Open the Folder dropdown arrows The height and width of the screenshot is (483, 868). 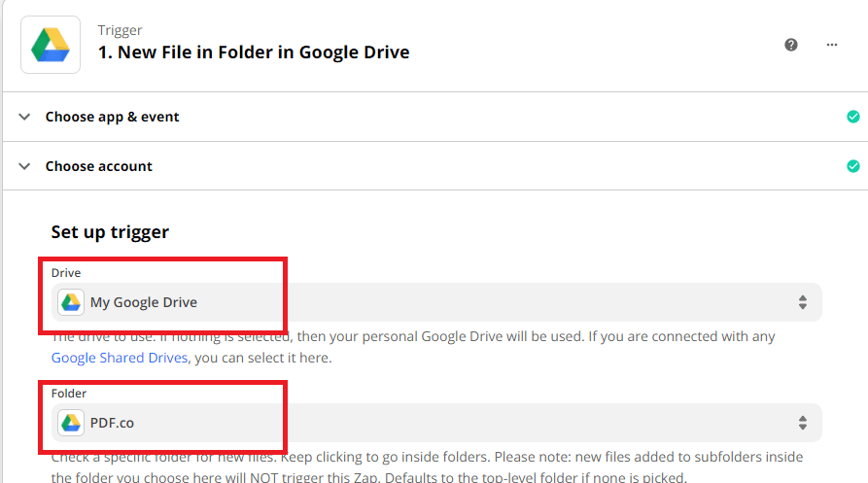pos(802,423)
